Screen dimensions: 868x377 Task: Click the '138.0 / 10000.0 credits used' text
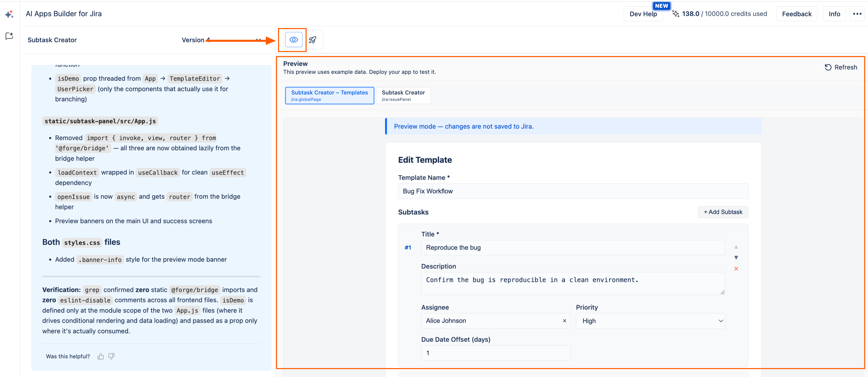pos(724,14)
